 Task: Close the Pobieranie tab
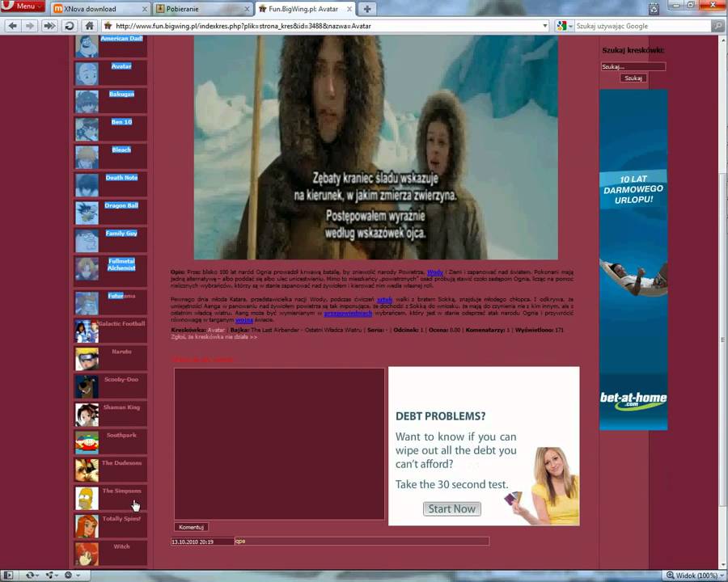coord(247,9)
